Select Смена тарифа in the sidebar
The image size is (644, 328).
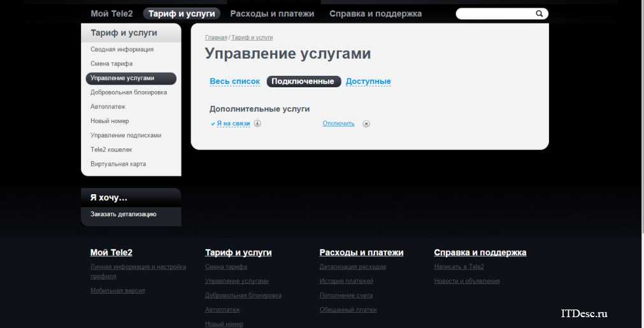point(111,64)
